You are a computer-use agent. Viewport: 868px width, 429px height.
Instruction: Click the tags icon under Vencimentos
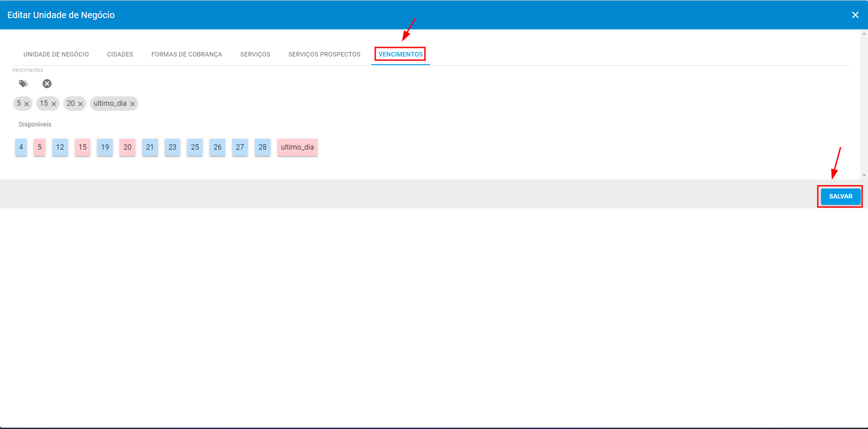[24, 84]
